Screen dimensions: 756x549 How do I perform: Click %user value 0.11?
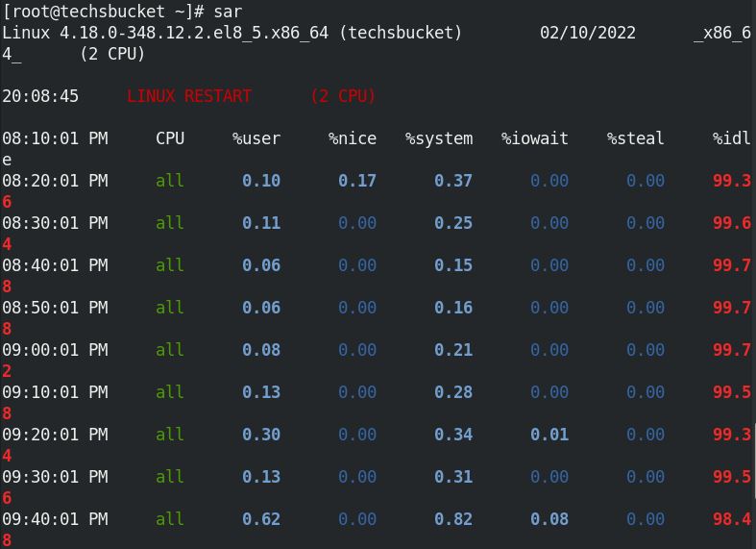click(x=261, y=223)
